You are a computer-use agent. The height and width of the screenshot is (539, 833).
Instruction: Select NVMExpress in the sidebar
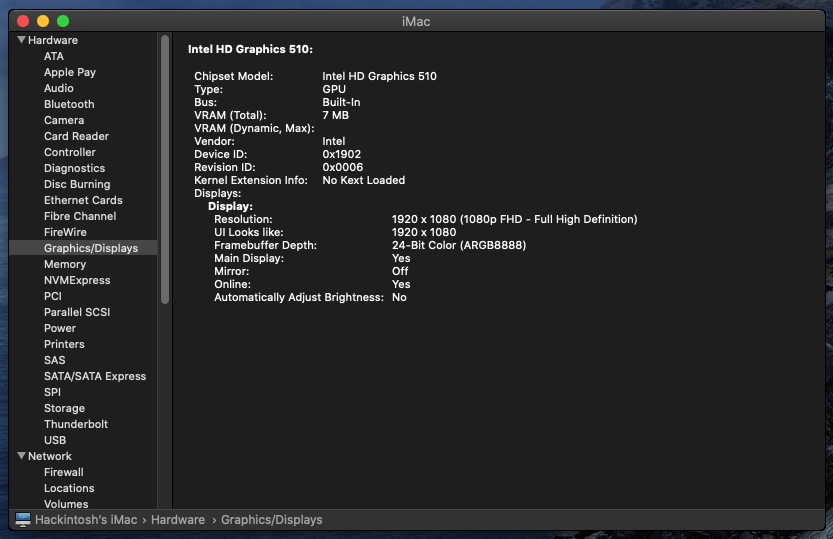77,280
